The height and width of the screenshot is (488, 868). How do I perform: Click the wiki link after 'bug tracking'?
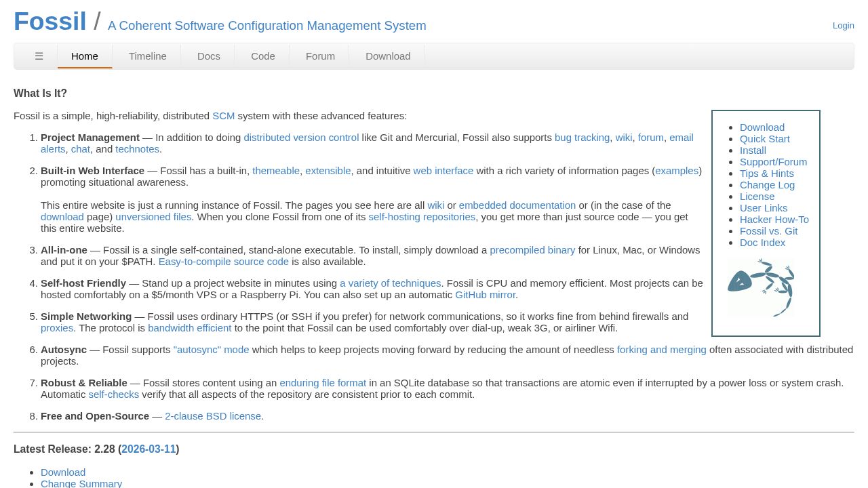(x=624, y=138)
